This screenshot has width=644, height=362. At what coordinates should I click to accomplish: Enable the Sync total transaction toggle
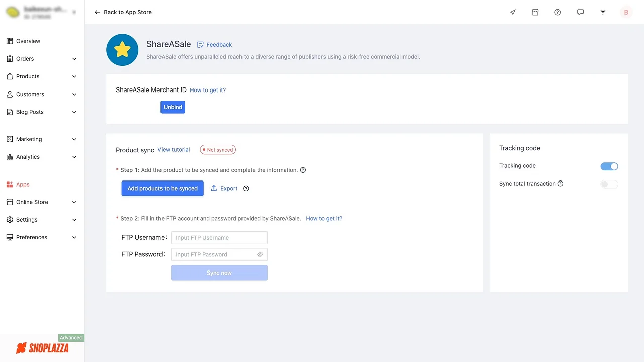[x=609, y=184]
